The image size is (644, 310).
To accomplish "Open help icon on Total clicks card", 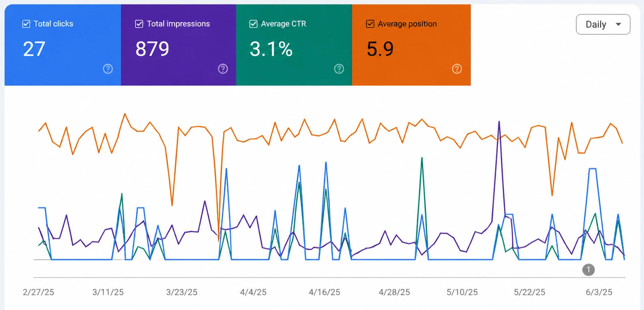I will pyautogui.click(x=108, y=69).
